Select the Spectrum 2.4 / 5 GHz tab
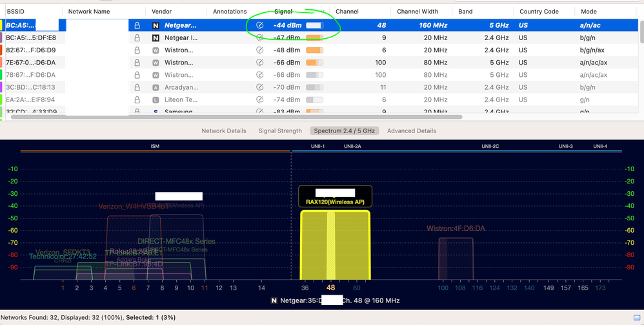 pyautogui.click(x=344, y=131)
